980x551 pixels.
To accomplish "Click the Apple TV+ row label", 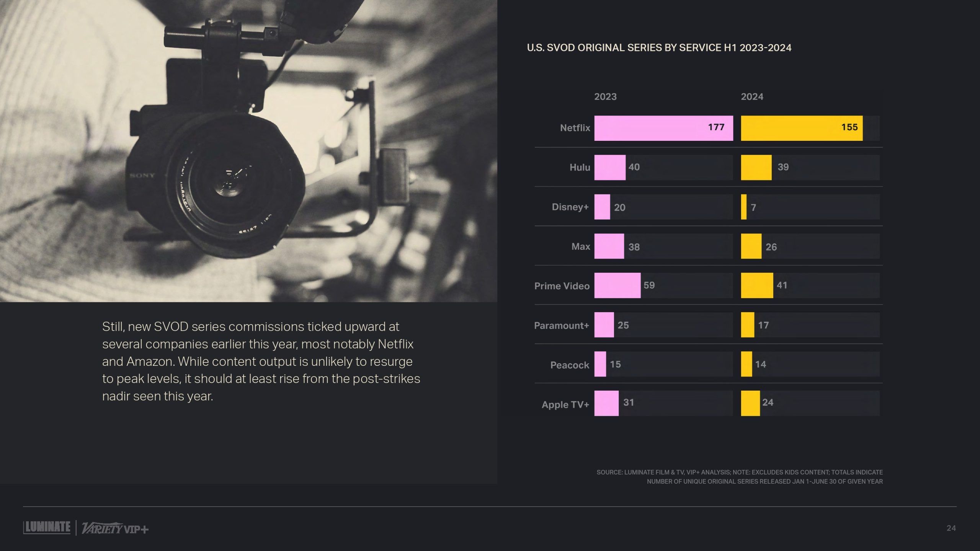I will pos(565,404).
